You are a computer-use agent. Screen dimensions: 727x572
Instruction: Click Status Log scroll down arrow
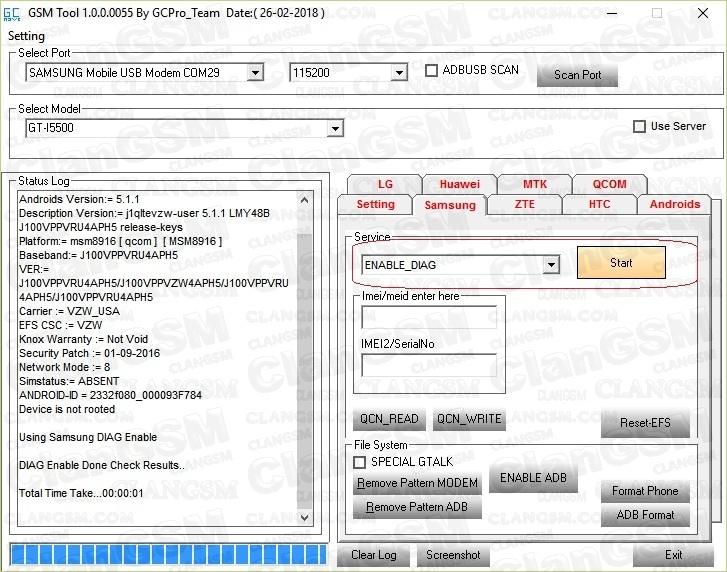(305, 518)
